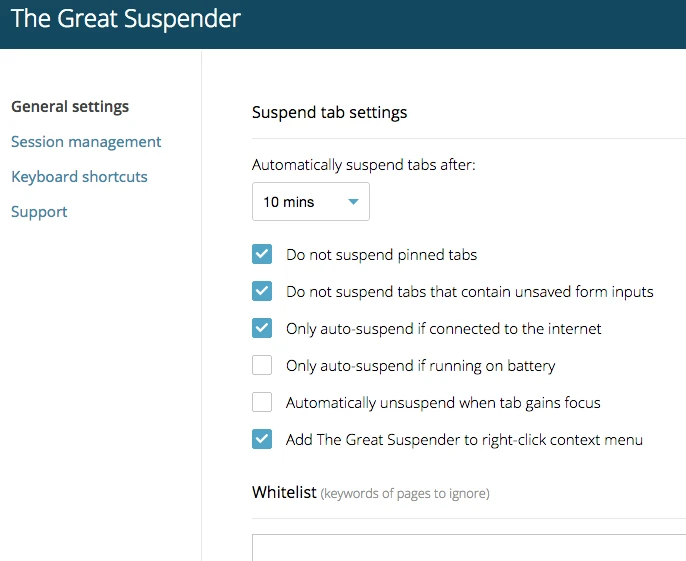Open Keyboard shortcuts page
Screen dimensions: 686x561
click(x=79, y=177)
